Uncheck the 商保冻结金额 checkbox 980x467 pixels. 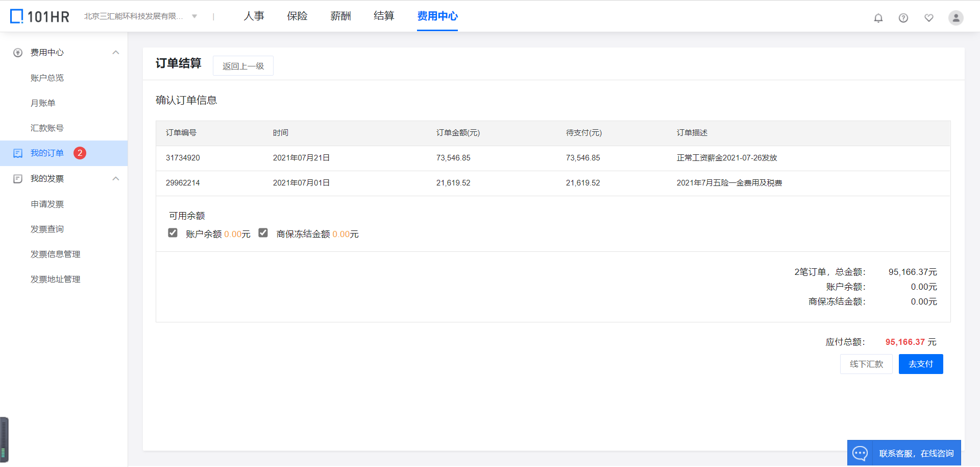tap(263, 233)
